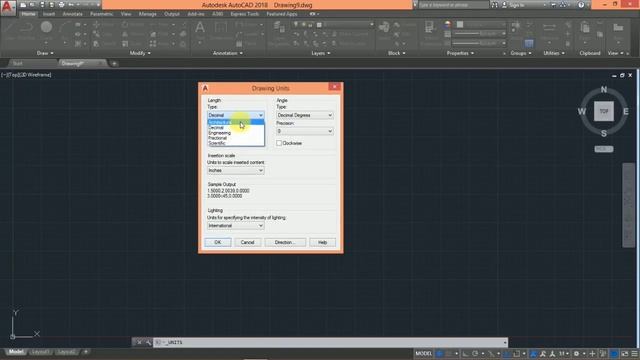Click the WCS label below the ViewCube
The image size is (640, 360).
tap(604, 149)
